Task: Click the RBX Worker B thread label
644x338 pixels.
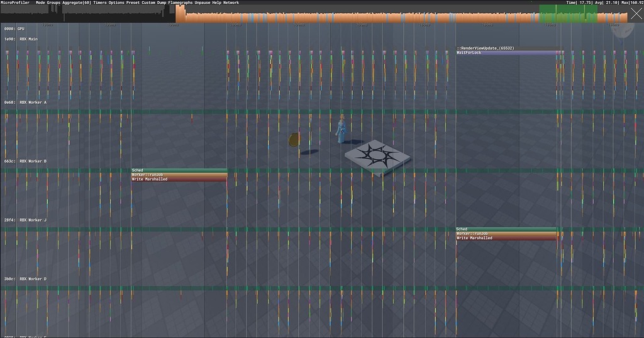Action: pyautogui.click(x=25, y=161)
